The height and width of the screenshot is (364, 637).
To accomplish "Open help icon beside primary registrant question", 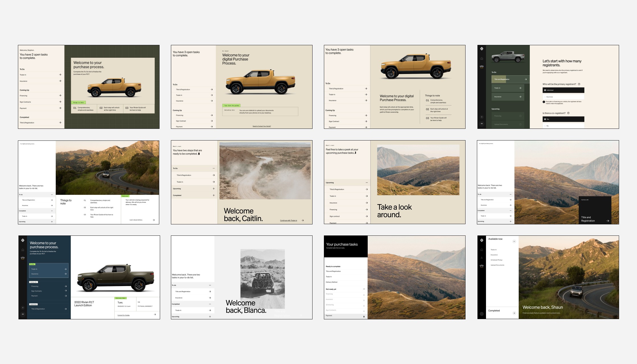I will pyautogui.click(x=579, y=84).
